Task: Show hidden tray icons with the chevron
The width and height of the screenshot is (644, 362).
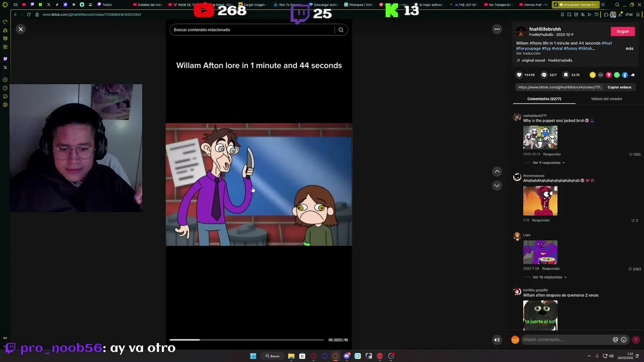Action: coord(589,356)
